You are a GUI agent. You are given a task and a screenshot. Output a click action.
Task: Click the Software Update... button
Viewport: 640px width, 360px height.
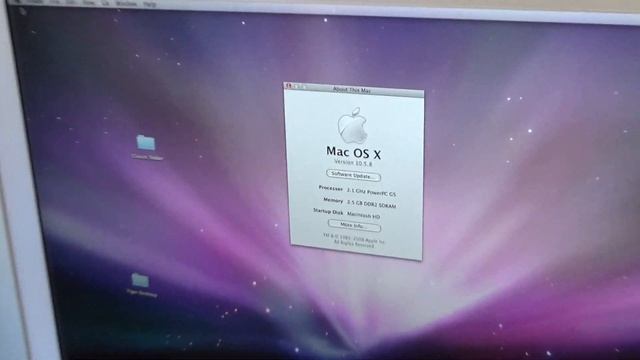click(353, 176)
